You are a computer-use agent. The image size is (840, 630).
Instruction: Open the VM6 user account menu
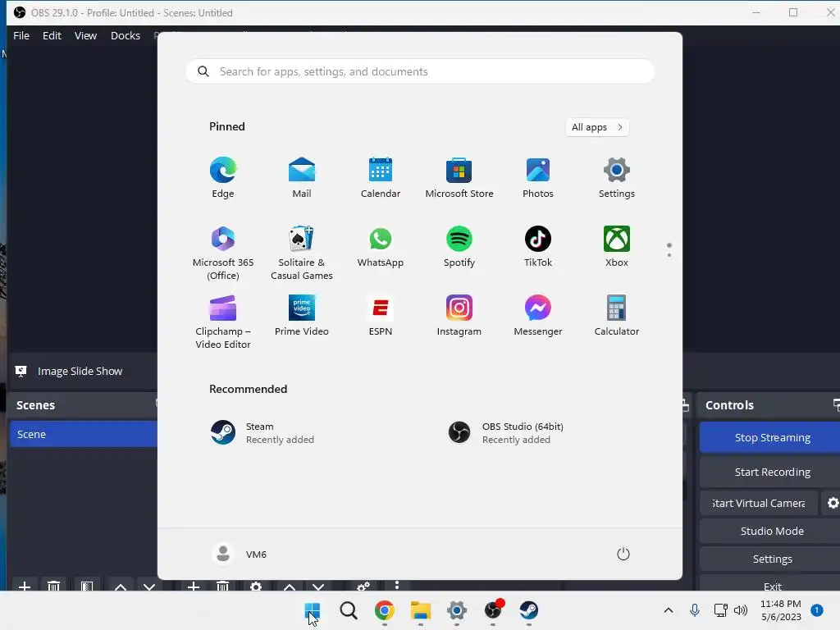click(240, 554)
